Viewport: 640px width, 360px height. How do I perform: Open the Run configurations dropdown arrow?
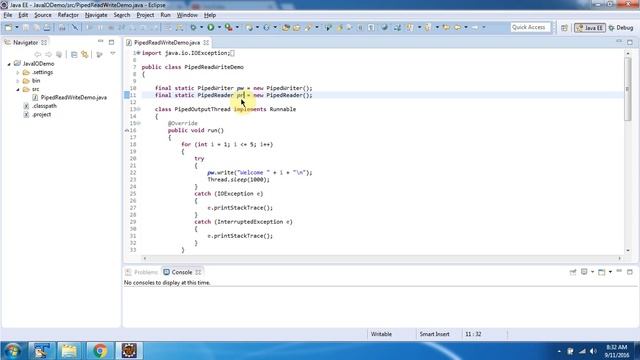tap(219, 27)
